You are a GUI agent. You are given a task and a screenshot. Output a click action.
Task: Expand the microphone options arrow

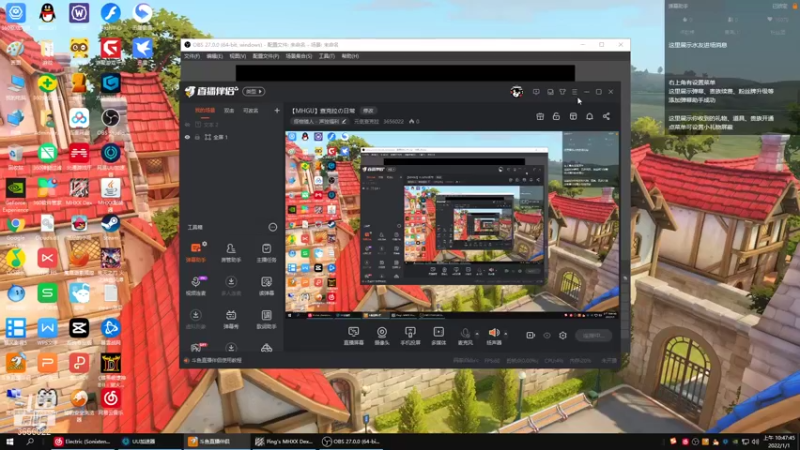[477, 334]
